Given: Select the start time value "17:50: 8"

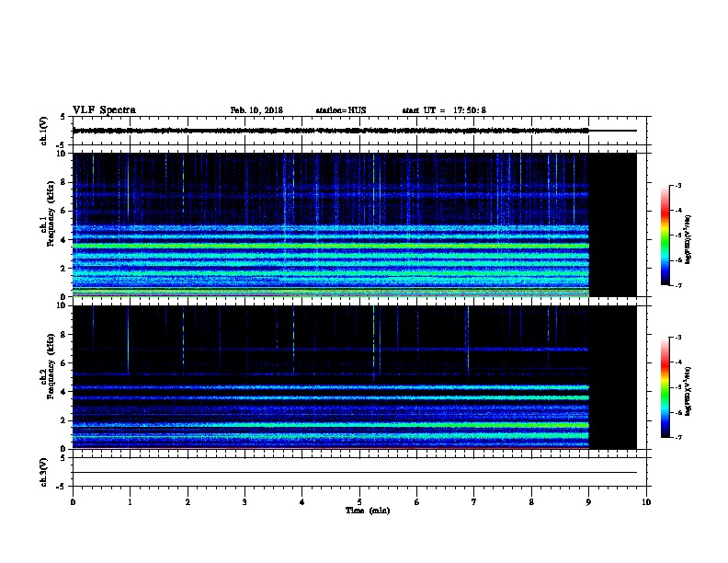Looking at the screenshot, I should (470, 110).
